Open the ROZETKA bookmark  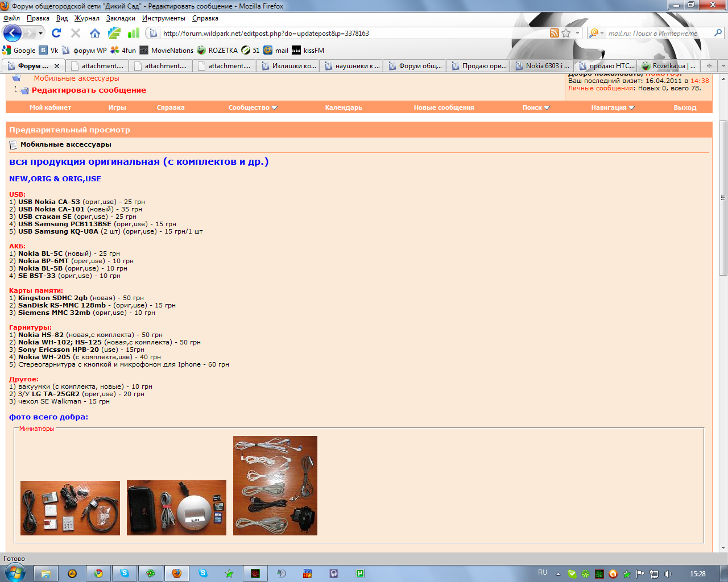pos(217,50)
